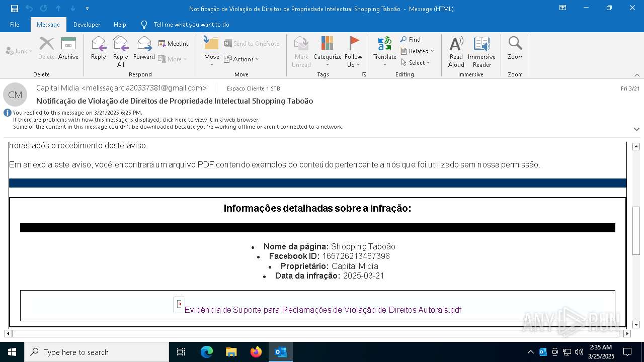Open the Move folder dropdown

211,52
